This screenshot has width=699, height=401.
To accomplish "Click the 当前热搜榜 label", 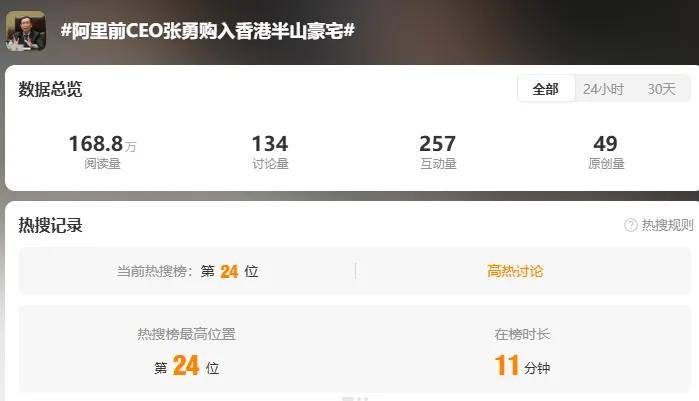I will click(154, 271).
